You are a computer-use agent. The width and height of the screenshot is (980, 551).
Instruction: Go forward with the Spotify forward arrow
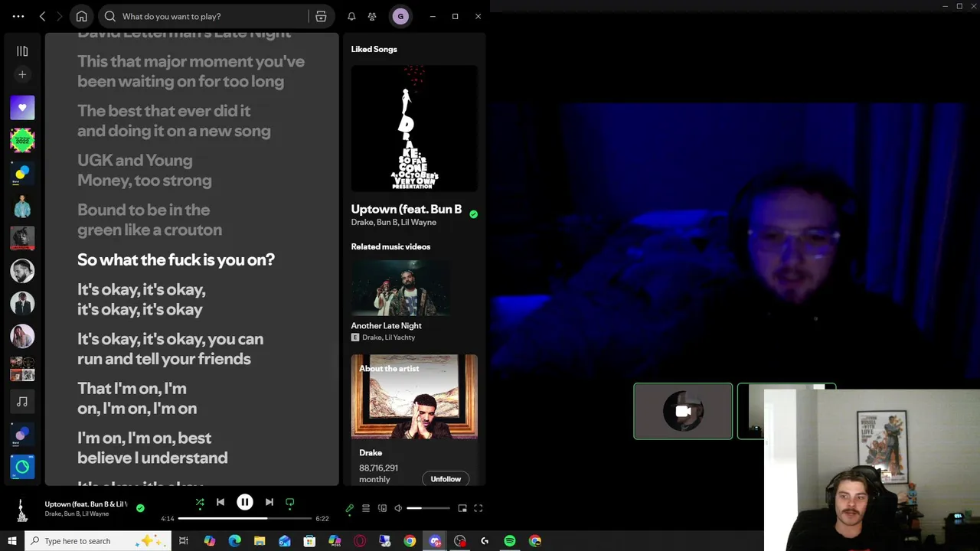coord(59,16)
